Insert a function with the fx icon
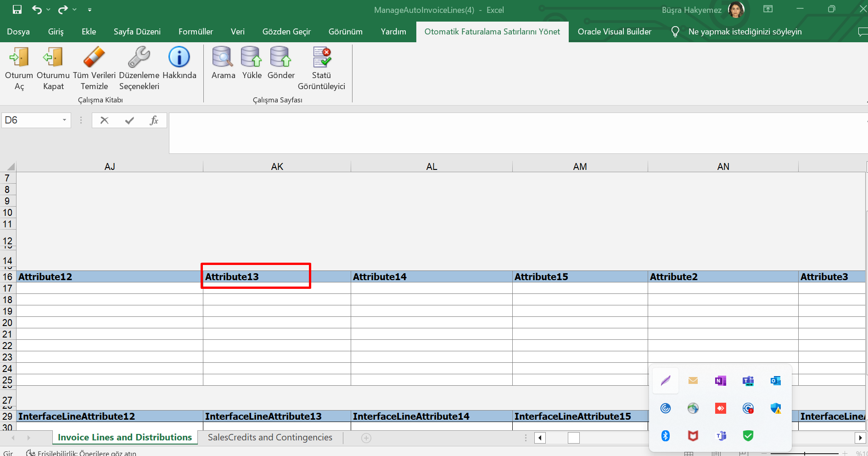 (154, 120)
